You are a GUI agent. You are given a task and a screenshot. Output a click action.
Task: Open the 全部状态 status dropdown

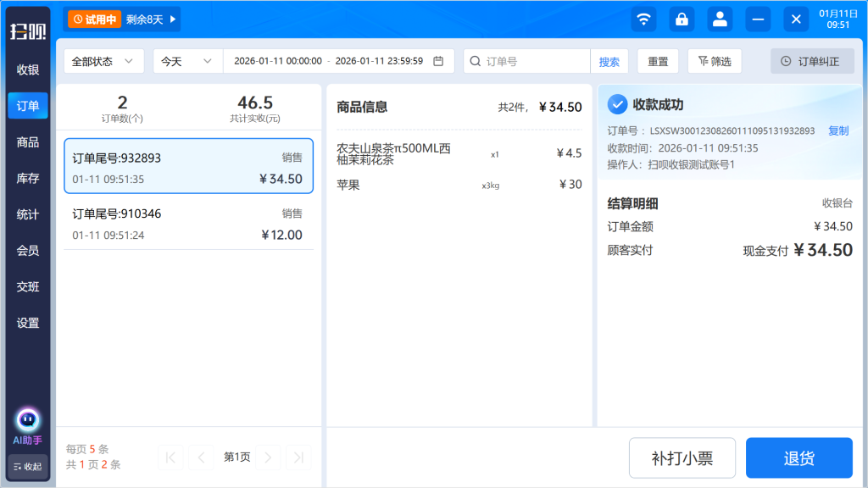(x=103, y=61)
